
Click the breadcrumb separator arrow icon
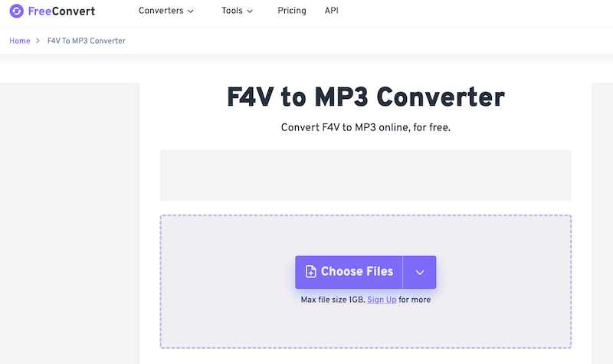(38, 41)
